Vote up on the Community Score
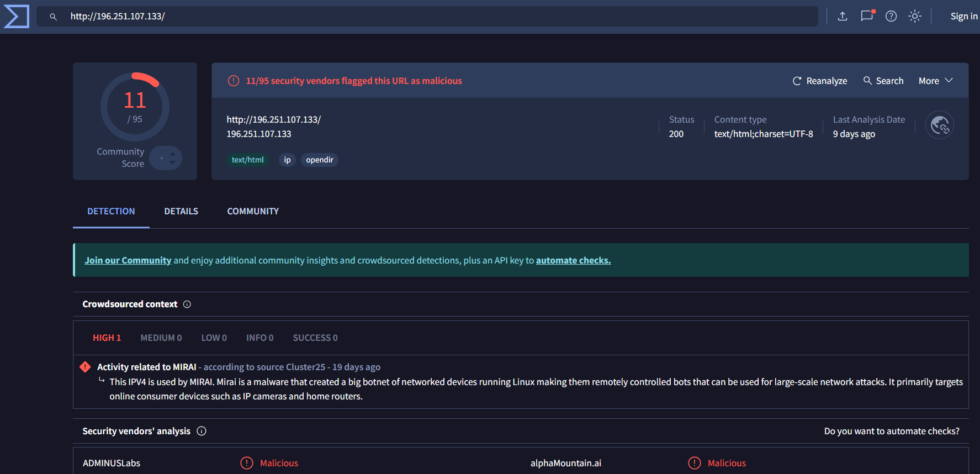 point(173,154)
